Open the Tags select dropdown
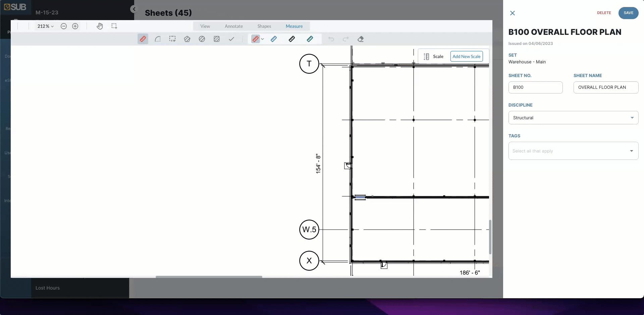644x315 pixels. pos(573,151)
